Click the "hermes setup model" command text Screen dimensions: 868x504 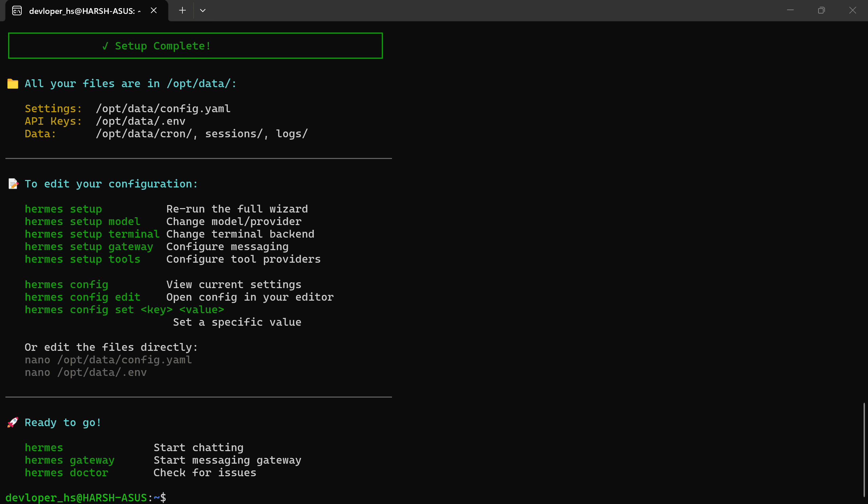pos(82,221)
